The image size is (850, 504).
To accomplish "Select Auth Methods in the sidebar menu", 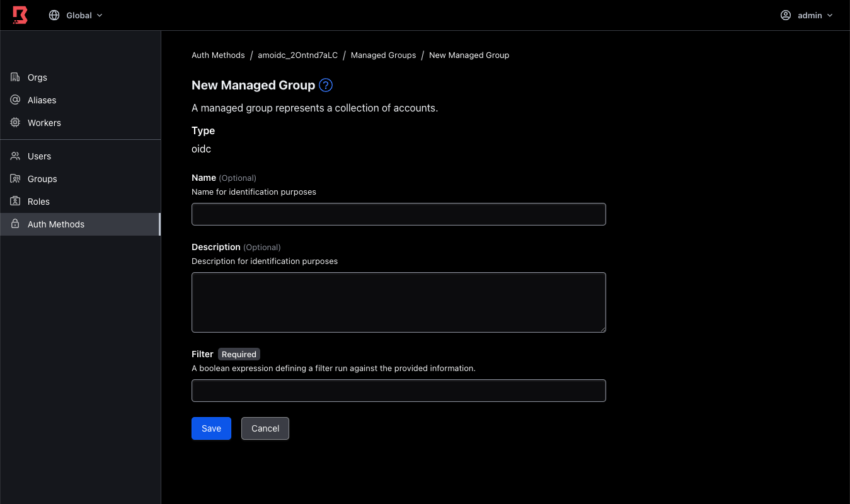I will coord(56,224).
